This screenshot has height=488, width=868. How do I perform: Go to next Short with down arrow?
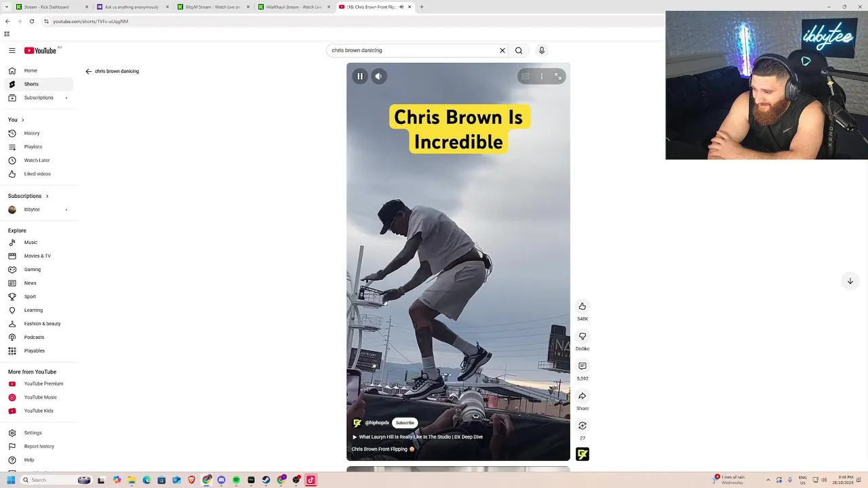850,281
